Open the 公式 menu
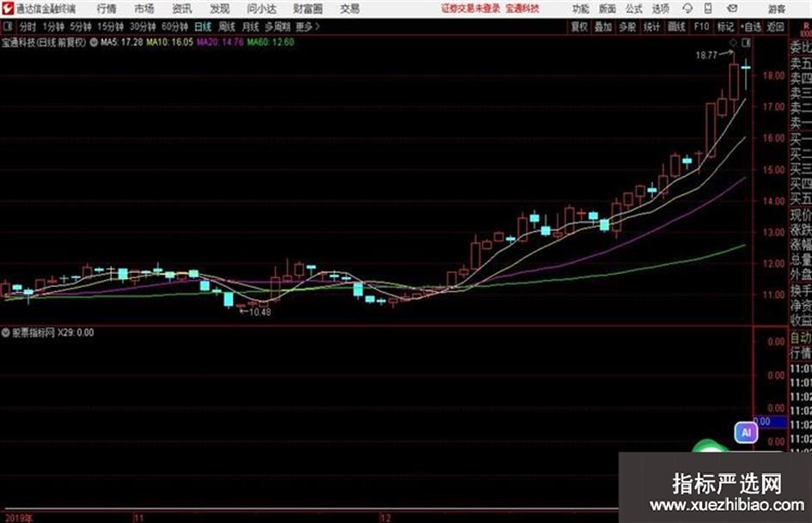The width and height of the screenshot is (812, 523). click(634, 9)
